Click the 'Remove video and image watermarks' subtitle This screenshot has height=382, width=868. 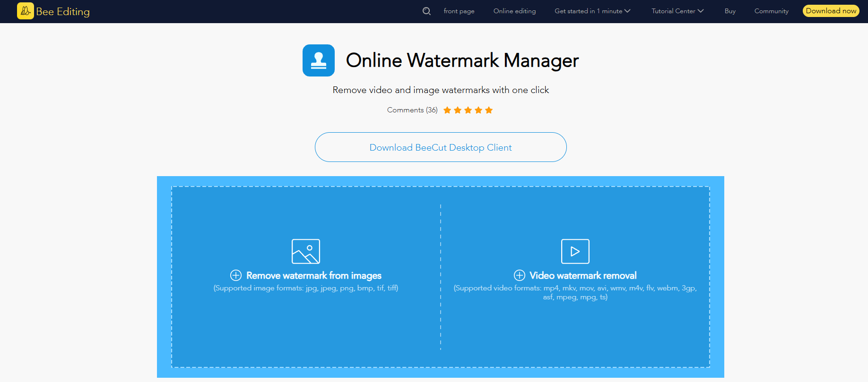(441, 90)
